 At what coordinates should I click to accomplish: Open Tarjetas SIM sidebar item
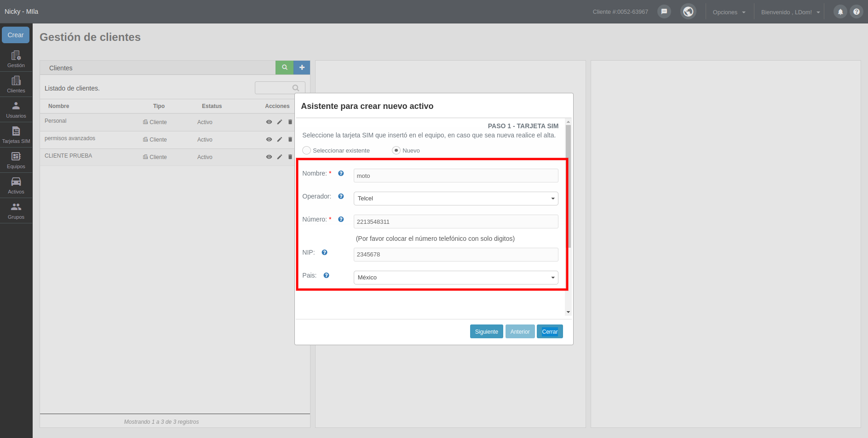pos(16,135)
